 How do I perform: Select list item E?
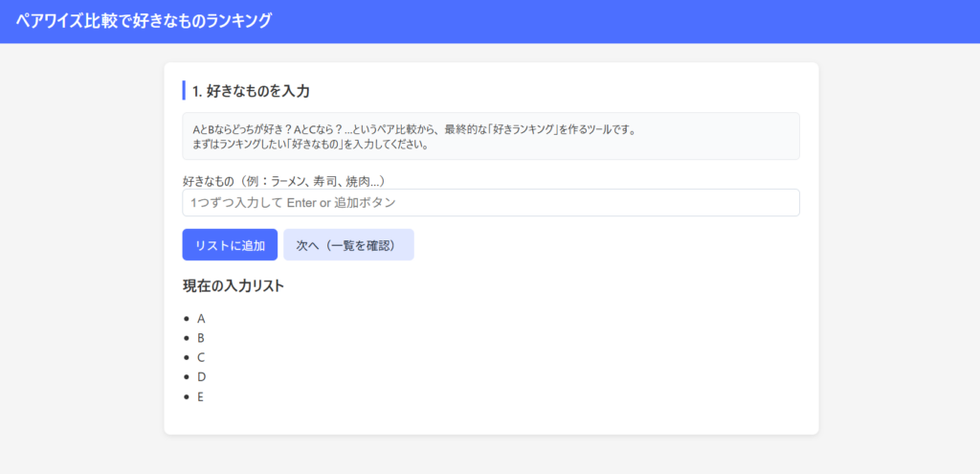click(201, 396)
